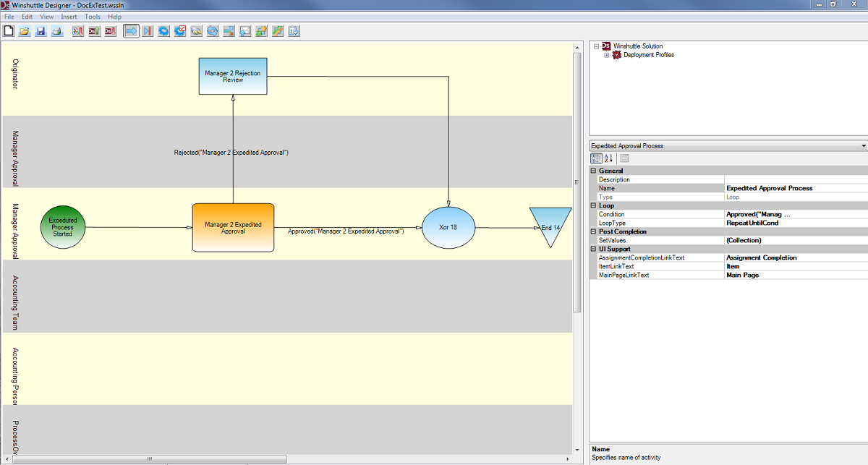Edit the AssignmentCompletionLinkText value
The image size is (868, 465).
point(796,257)
